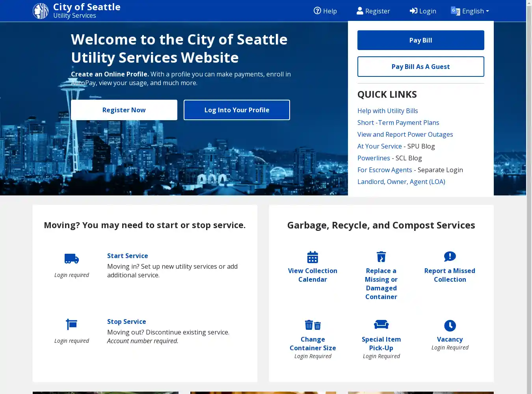Open Help in the top navigation
The height and width of the screenshot is (394, 532).
[325, 11]
